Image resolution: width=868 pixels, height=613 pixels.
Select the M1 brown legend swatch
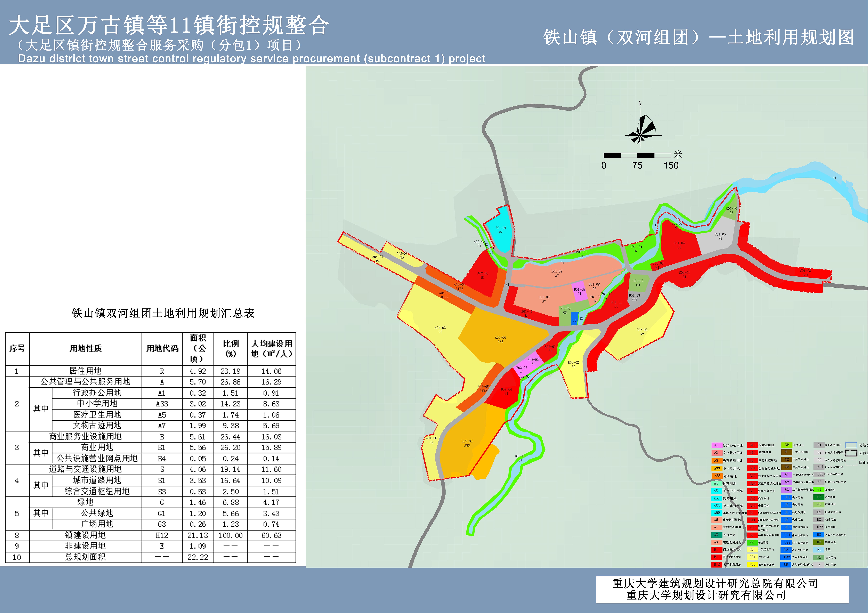pyautogui.click(x=787, y=452)
